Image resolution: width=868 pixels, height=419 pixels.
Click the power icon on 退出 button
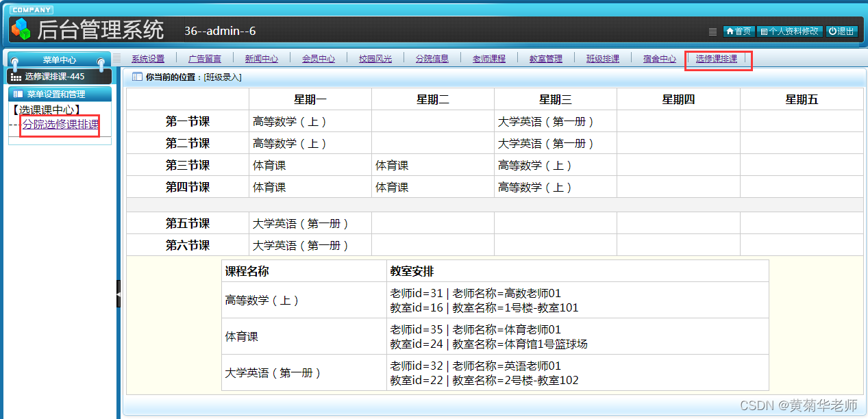tap(834, 31)
